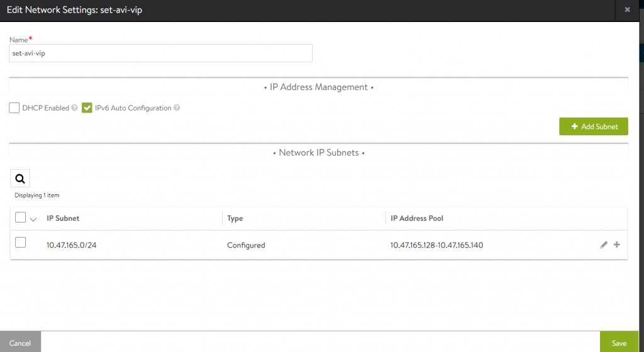Click the Name input field
The height and width of the screenshot is (352, 644).
(x=161, y=53)
